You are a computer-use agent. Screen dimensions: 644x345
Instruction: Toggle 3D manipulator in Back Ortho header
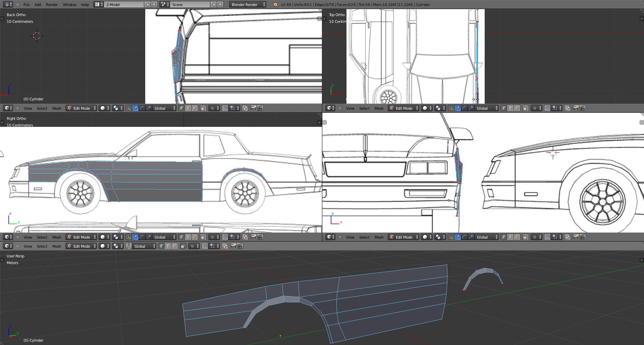pos(128,108)
